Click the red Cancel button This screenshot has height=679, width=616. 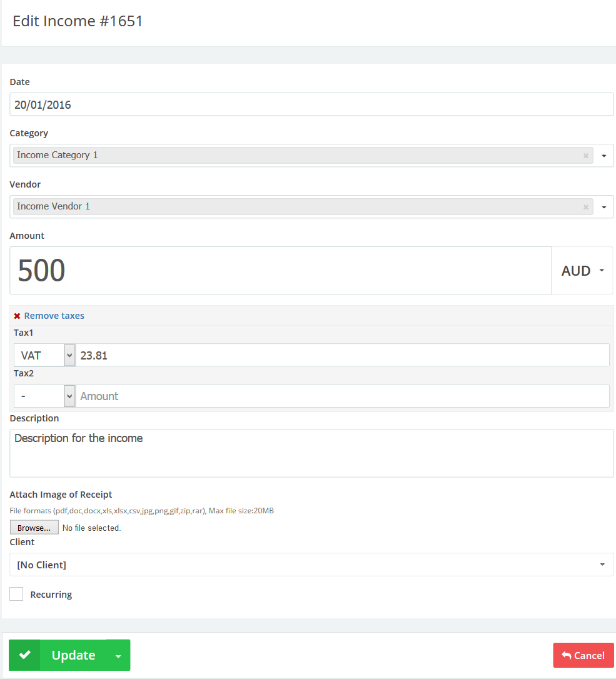tap(583, 655)
